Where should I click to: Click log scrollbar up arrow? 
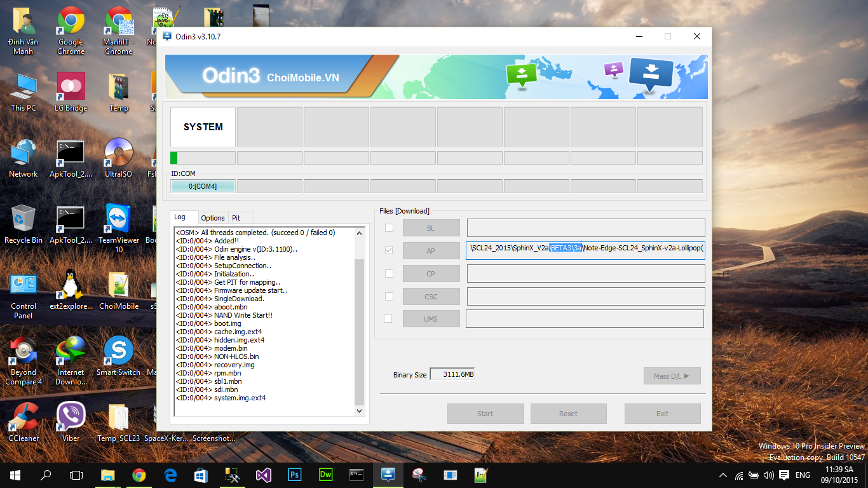pos(359,233)
